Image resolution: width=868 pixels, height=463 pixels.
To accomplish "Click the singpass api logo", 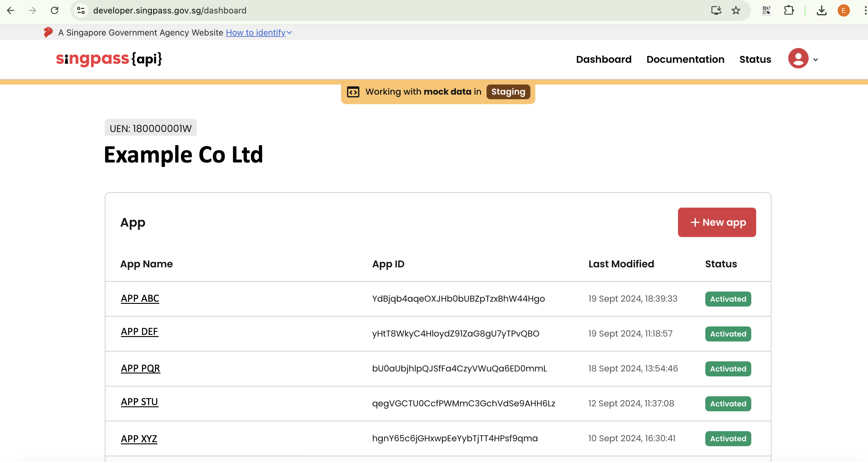I will (x=109, y=59).
